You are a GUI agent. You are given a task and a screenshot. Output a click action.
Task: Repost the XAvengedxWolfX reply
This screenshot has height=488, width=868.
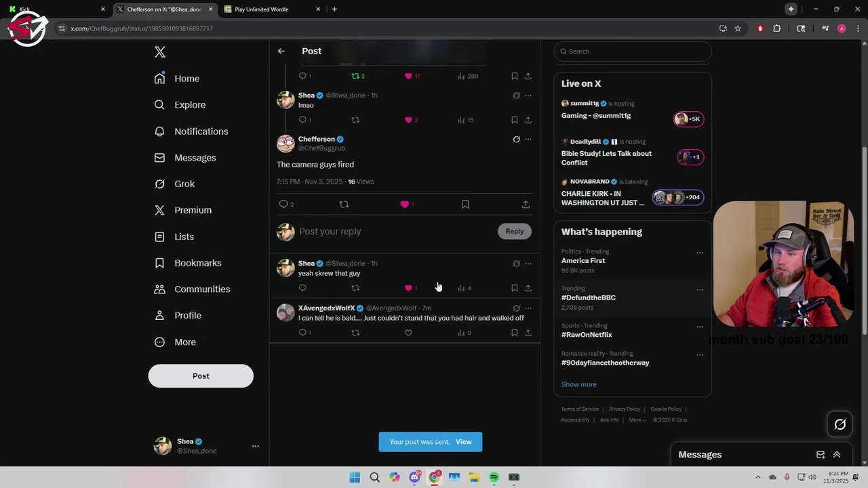355,333
